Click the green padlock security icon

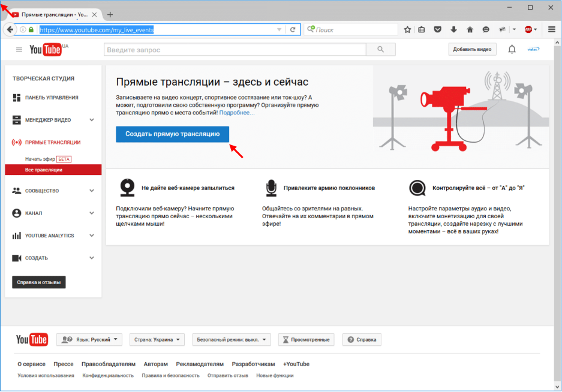point(31,30)
